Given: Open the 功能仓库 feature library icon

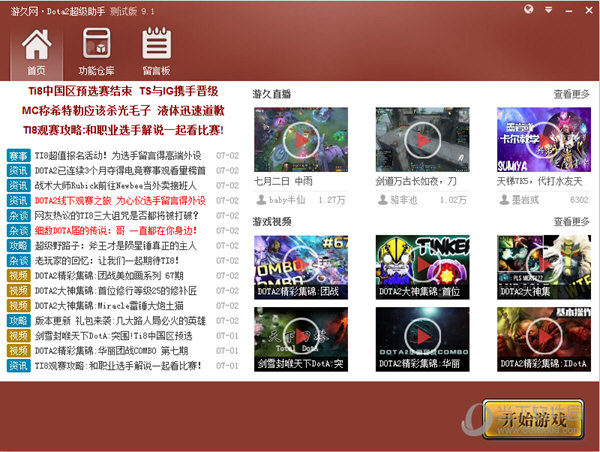Looking at the screenshot, I should 96,52.
